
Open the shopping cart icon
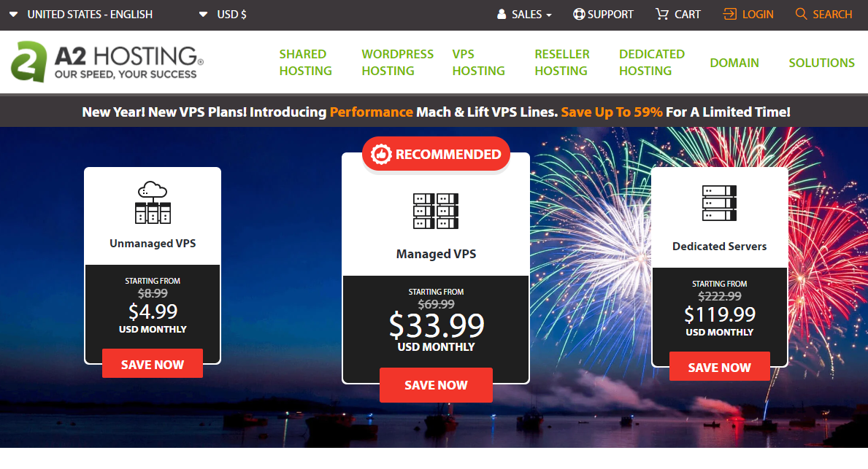click(661, 14)
